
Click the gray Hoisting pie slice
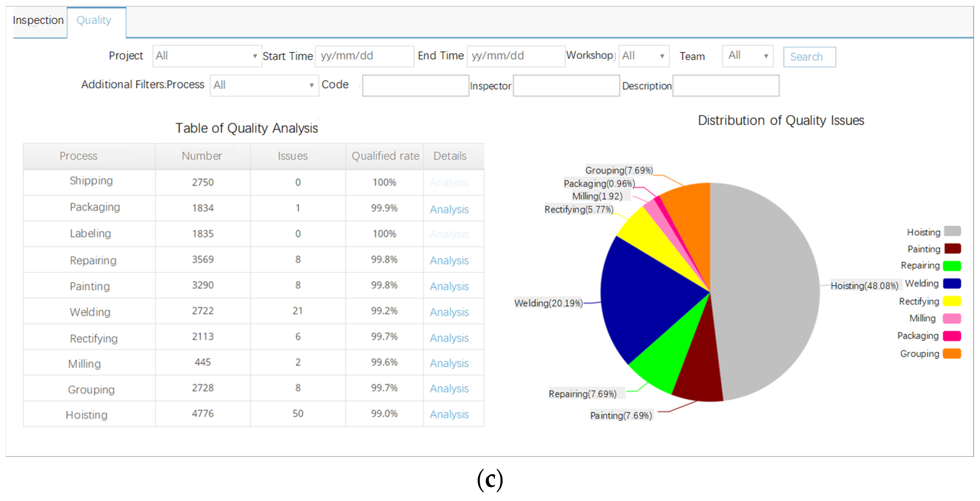point(765,289)
